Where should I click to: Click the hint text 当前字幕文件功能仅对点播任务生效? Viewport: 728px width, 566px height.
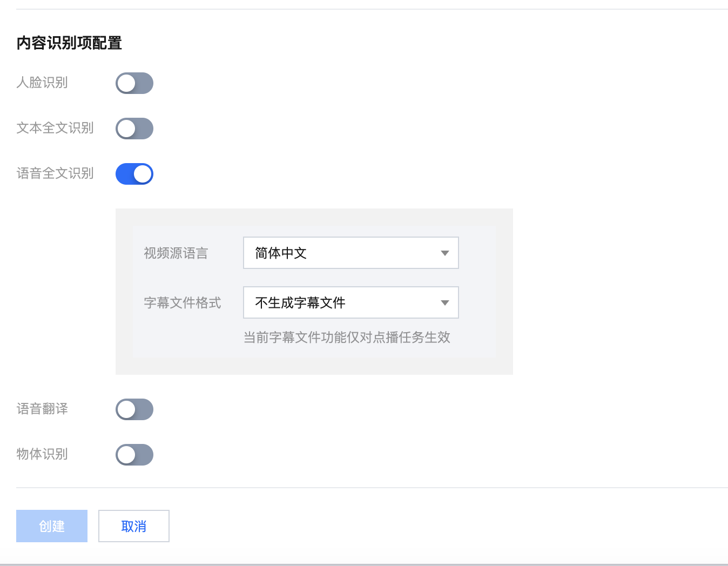(x=347, y=338)
